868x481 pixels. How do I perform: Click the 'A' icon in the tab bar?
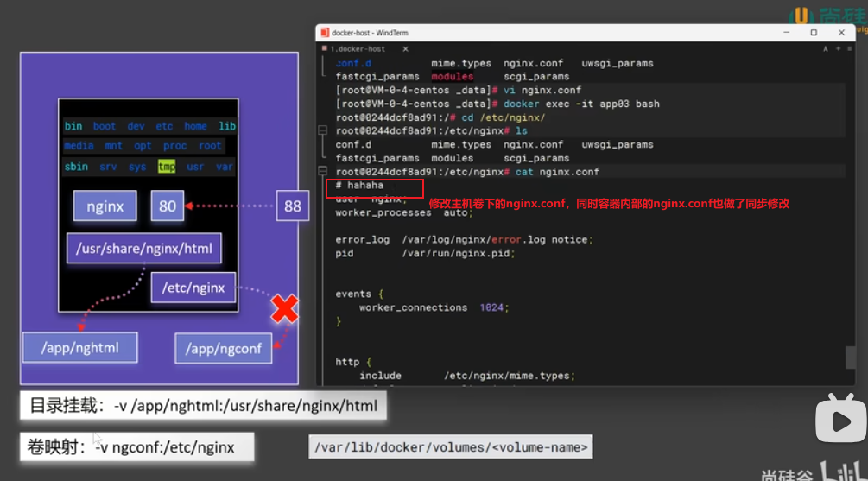[x=826, y=49]
